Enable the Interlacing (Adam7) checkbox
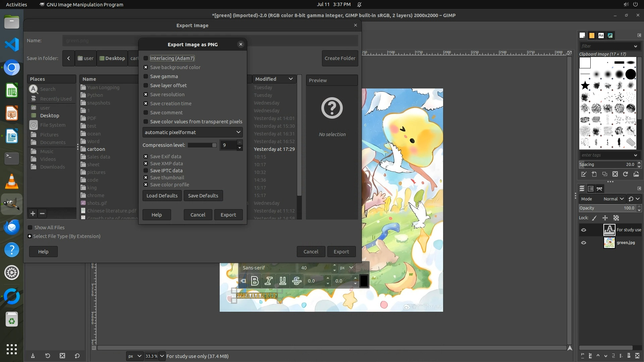Viewport: 644px width, 362px height. pos(146,58)
